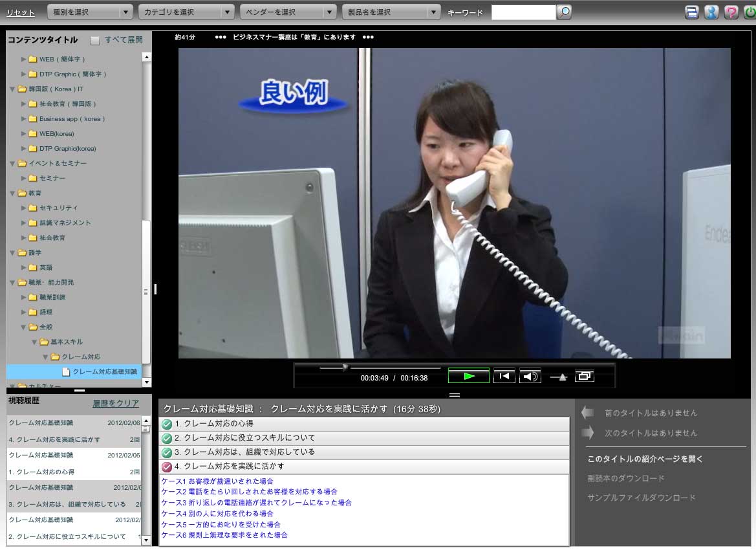Open the ベンダーを選択 dropdown

pyautogui.click(x=288, y=12)
